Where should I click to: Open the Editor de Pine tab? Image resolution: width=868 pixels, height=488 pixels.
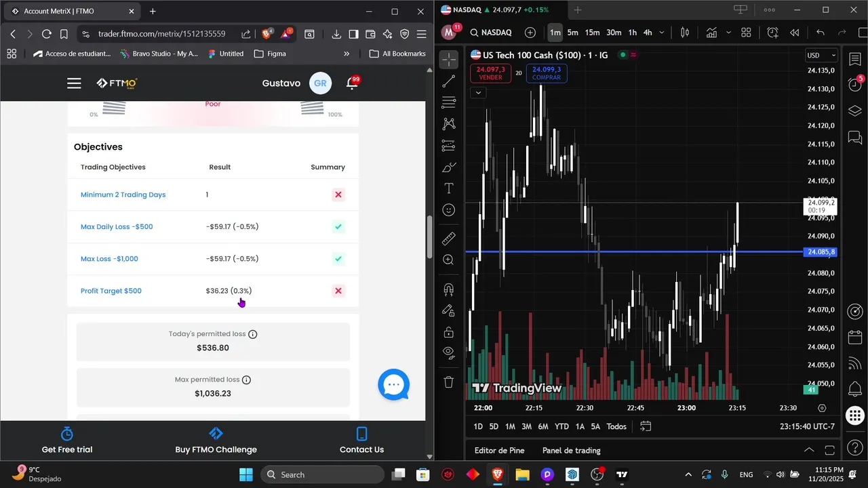click(x=499, y=450)
